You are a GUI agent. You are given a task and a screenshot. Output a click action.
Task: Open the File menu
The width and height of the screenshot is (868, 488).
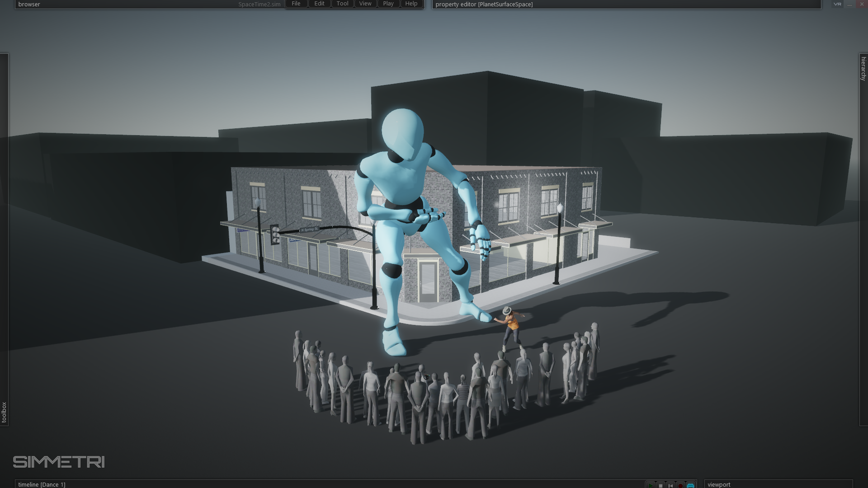[x=296, y=4]
